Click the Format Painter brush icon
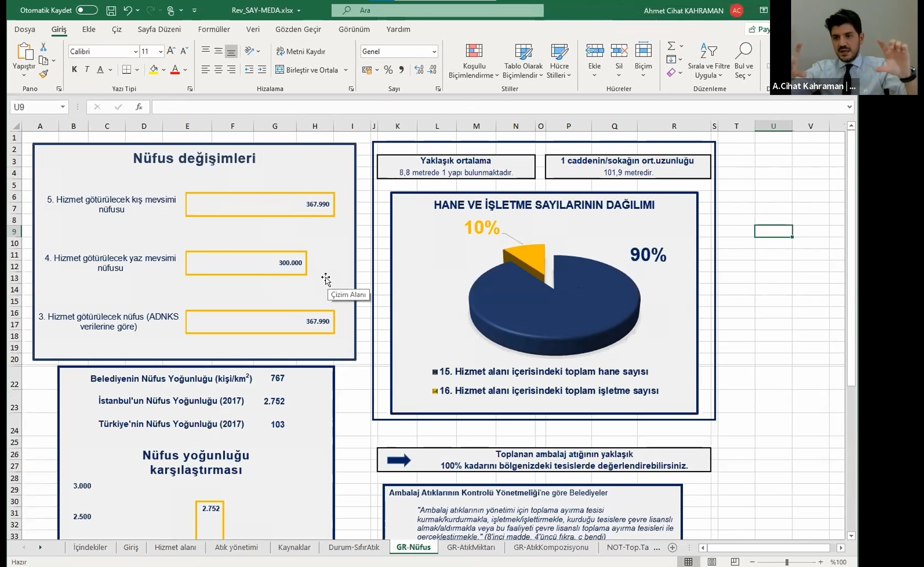 (x=44, y=74)
